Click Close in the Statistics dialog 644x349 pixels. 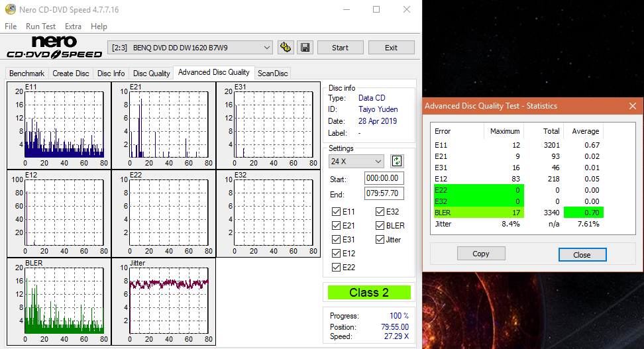[x=582, y=254]
